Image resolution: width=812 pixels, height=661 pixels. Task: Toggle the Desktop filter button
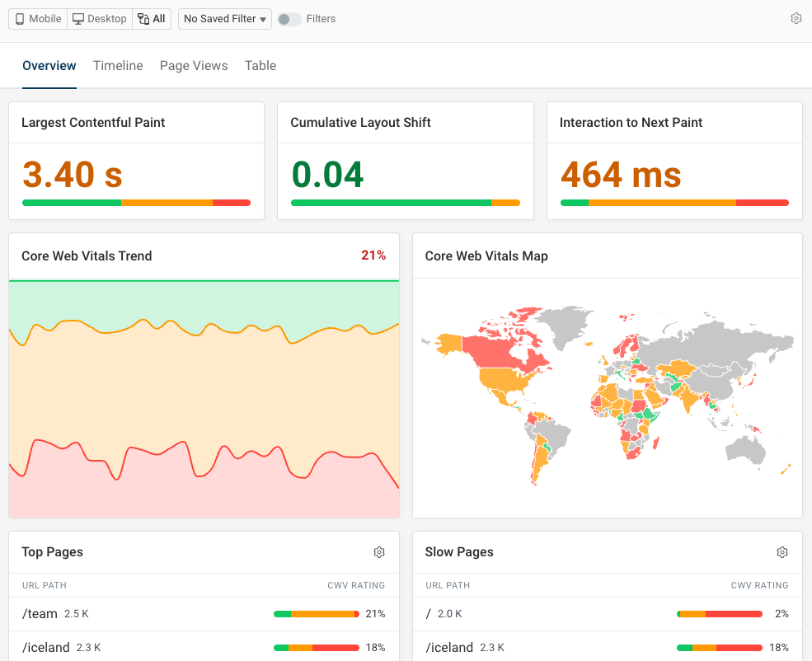tap(98, 18)
